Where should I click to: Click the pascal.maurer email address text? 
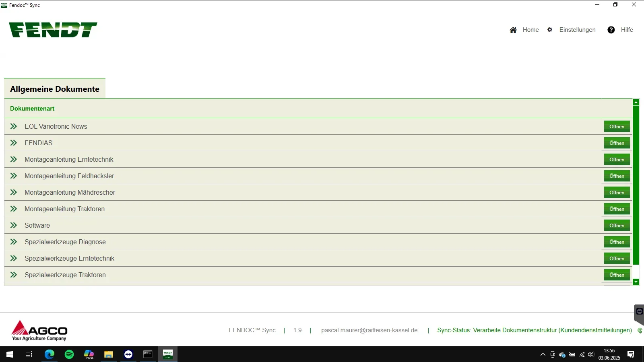click(369, 330)
